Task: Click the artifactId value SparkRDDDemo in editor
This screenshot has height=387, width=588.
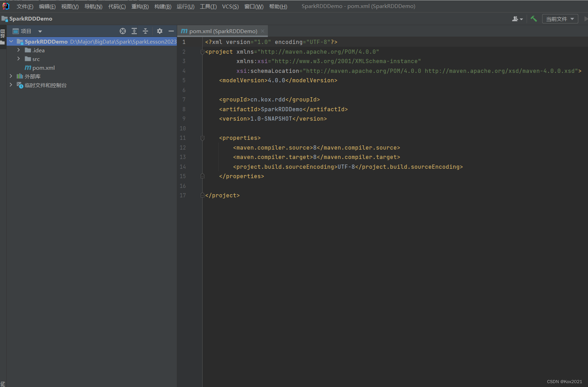Action: coord(282,109)
